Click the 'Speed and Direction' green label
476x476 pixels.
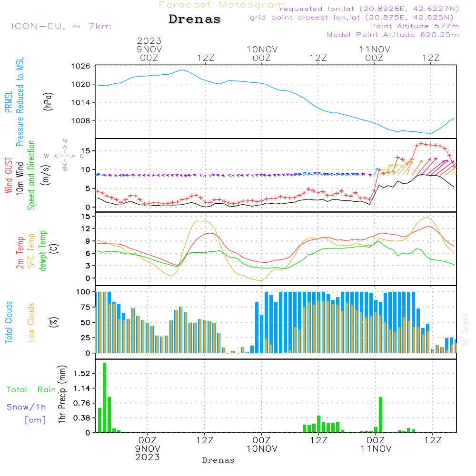[31, 175]
